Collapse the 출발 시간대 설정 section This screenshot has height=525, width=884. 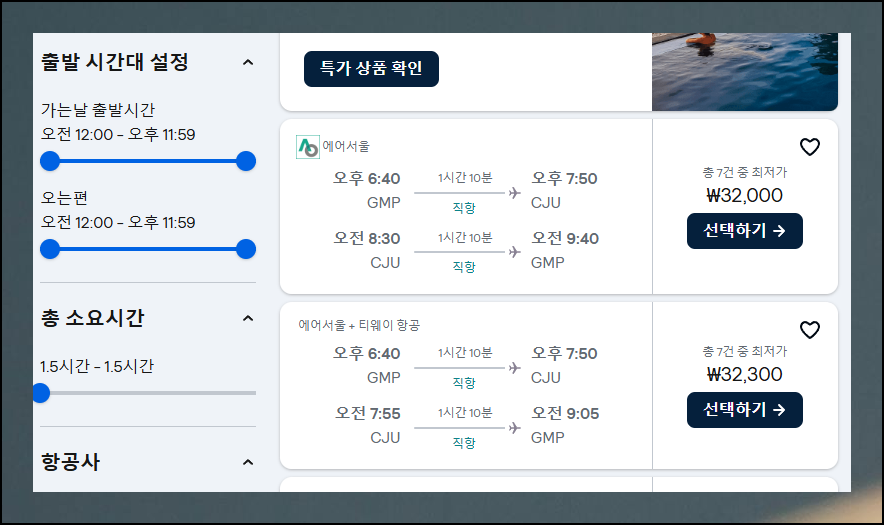click(x=247, y=62)
